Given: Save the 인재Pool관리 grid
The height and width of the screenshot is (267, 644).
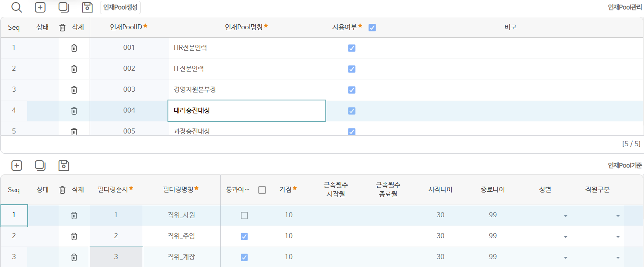Looking at the screenshot, I should pyautogui.click(x=87, y=7).
